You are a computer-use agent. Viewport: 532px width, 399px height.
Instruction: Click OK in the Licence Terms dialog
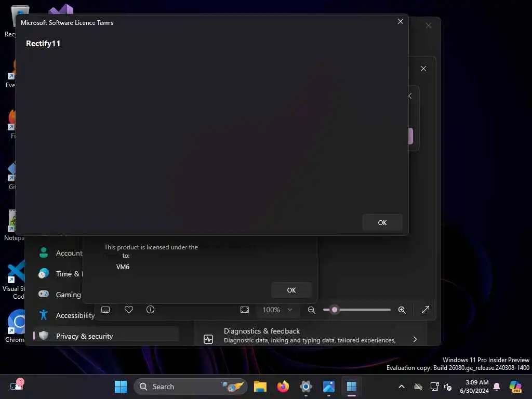tap(382, 222)
